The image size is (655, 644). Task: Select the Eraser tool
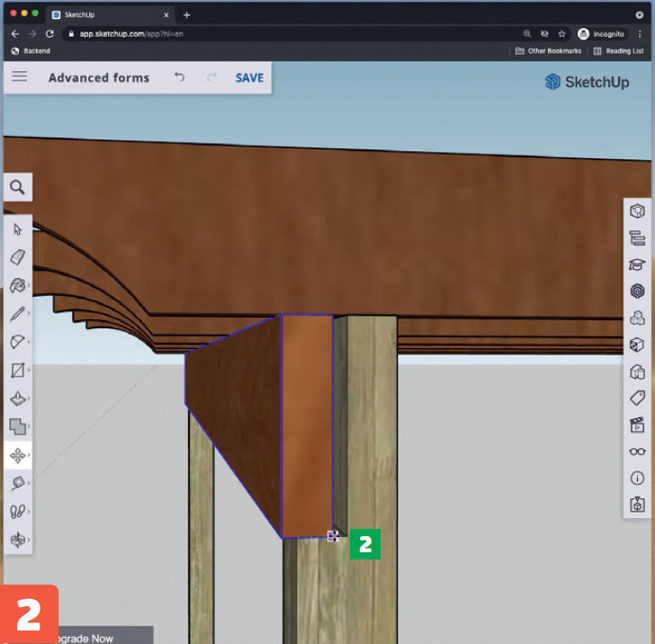click(18, 257)
